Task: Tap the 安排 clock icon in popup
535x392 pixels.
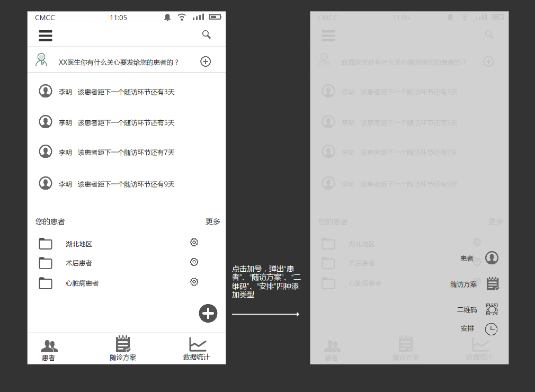Action: pos(492,329)
